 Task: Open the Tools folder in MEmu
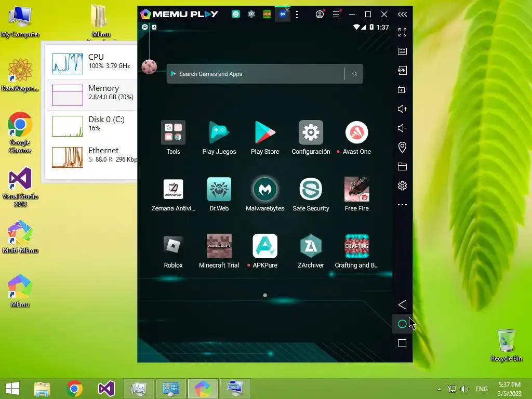(173, 132)
